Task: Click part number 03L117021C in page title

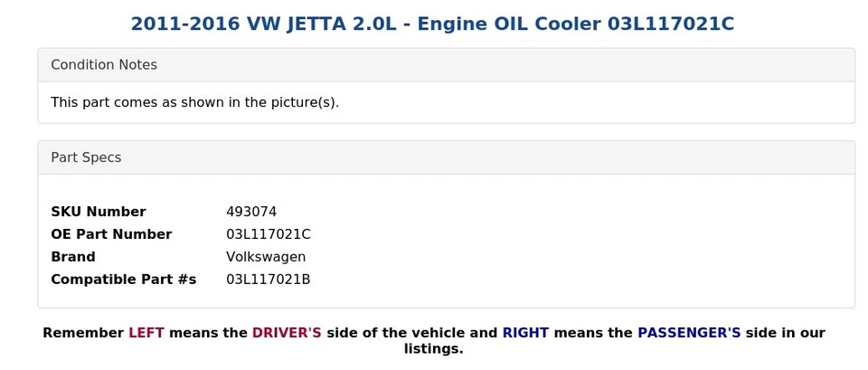Action: (x=671, y=24)
